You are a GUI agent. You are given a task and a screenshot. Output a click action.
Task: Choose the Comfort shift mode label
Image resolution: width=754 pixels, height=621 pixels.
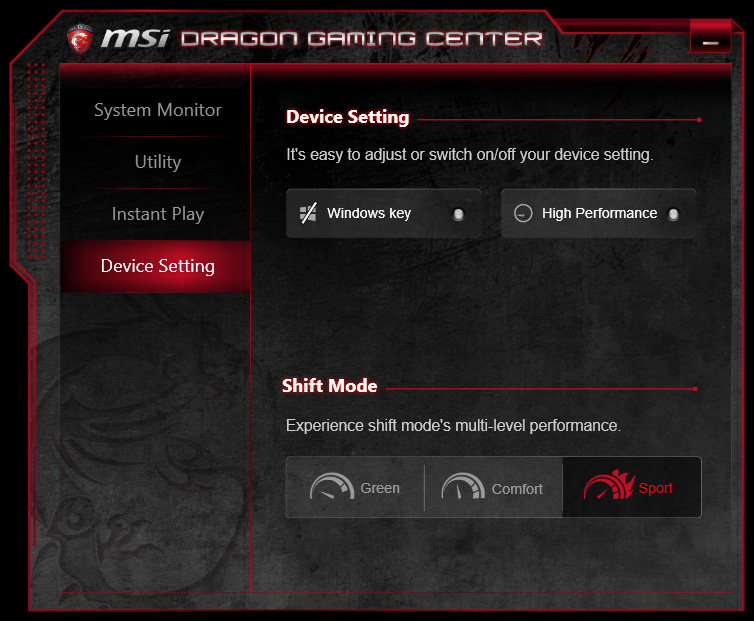click(517, 489)
